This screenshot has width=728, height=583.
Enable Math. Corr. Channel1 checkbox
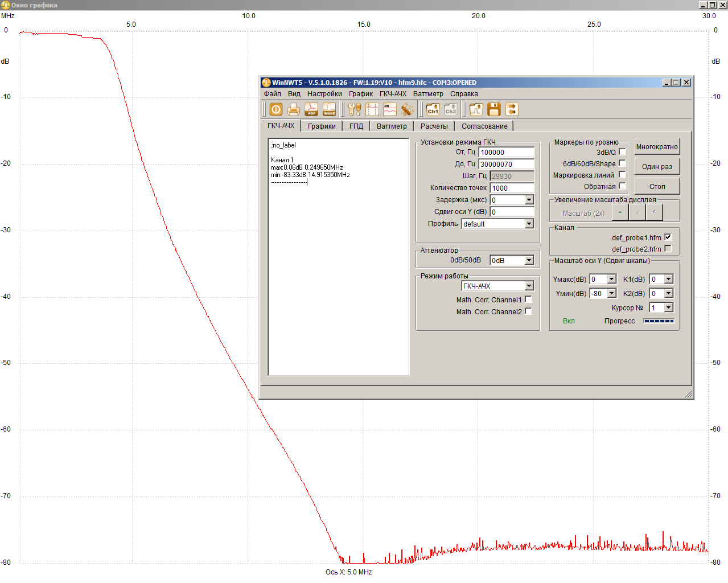coord(528,299)
